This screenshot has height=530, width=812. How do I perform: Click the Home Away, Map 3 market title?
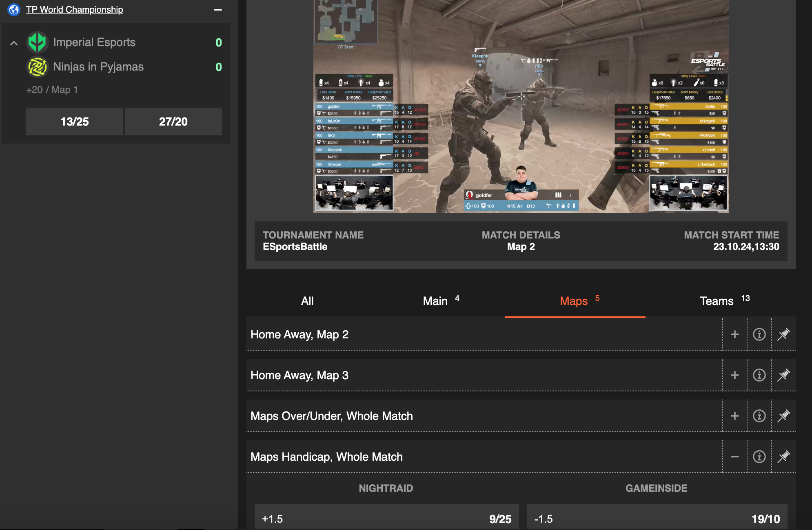click(x=300, y=375)
